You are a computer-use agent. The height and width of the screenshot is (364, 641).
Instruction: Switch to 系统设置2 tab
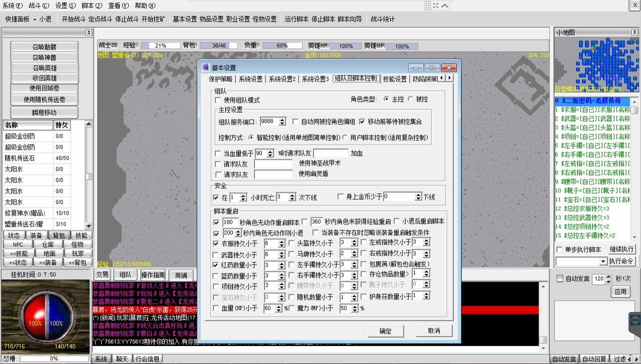(x=282, y=79)
